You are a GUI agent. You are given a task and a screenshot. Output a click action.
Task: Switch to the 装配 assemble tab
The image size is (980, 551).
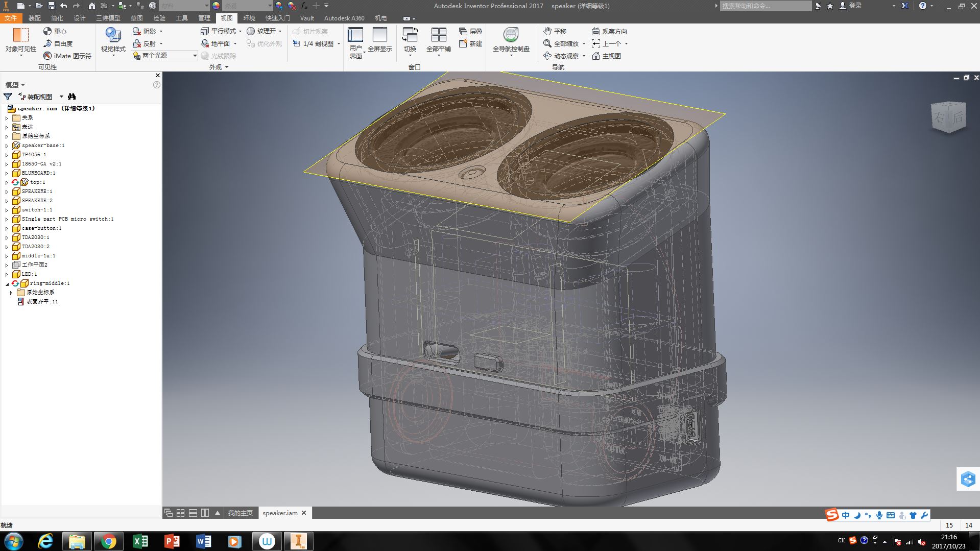tap(35, 18)
